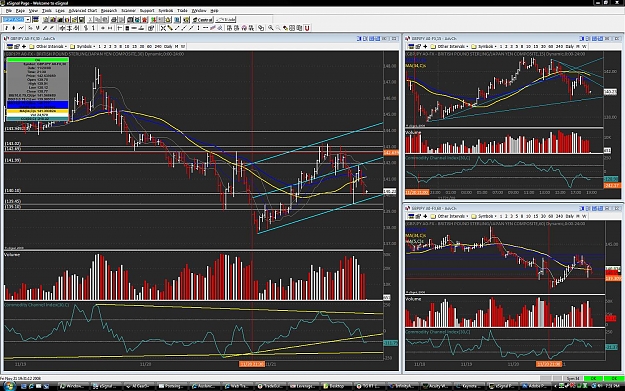Select the 240 interval in bottom-right chart
625x391 pixels.
(x=559, y=216)
